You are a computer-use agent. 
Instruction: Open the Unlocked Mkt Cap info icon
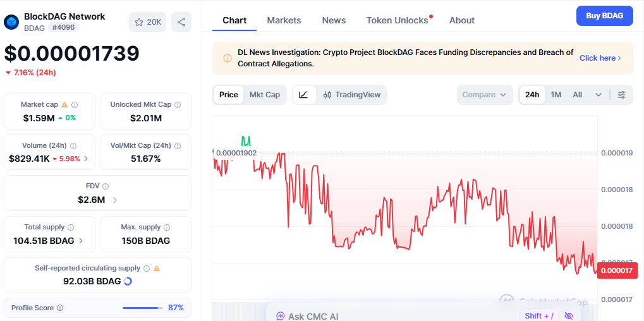tap(178, 105)
